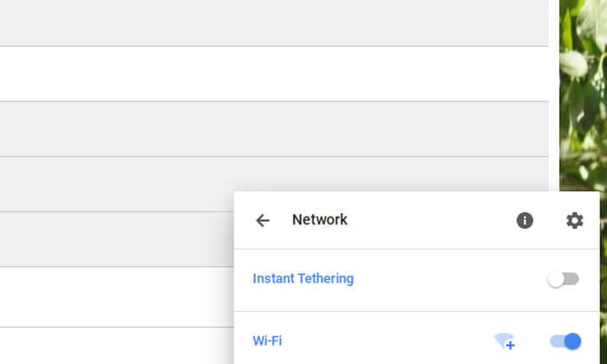
Task: Select the Wi-Fi label text
Action: point(267,341)
